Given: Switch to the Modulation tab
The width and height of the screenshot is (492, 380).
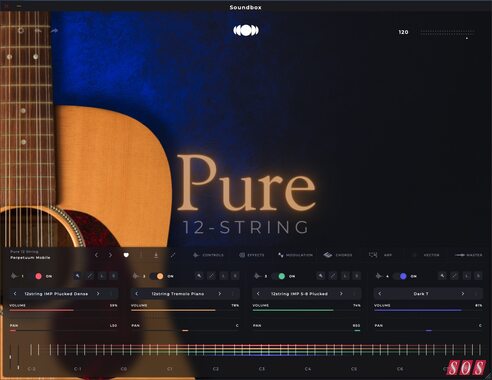Looking at the screenshot, I should (295, 255).
